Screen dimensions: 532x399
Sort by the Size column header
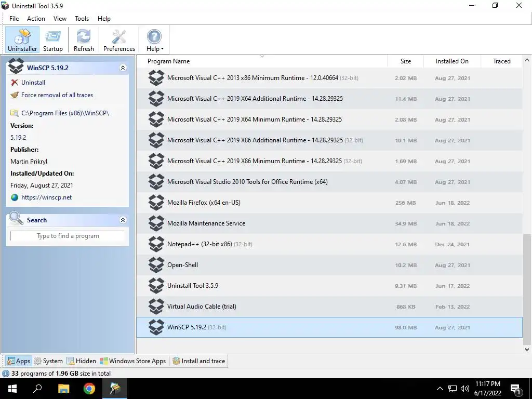coord(405,61)
